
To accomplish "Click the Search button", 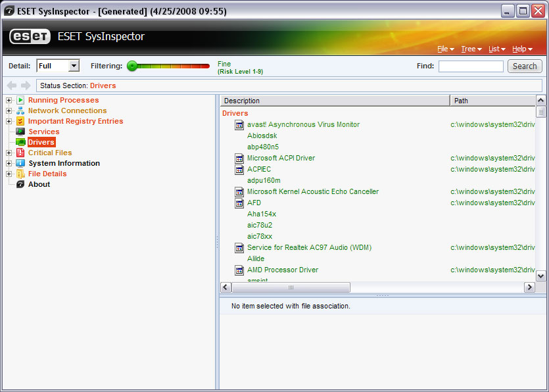I will pos(525,66).
